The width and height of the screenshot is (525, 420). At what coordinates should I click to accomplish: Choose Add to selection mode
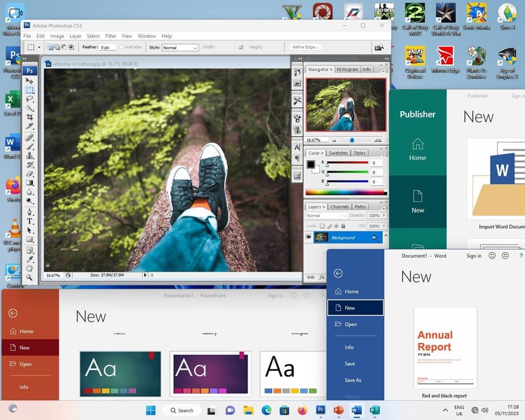57,47
